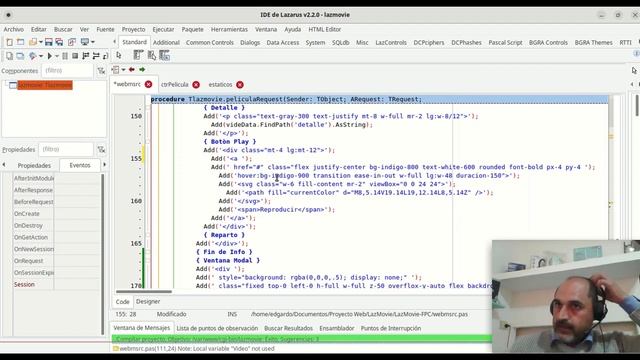This screenshot has height=360, width=640.
Task: Open the Archivo menu
Action: point(13,29)
